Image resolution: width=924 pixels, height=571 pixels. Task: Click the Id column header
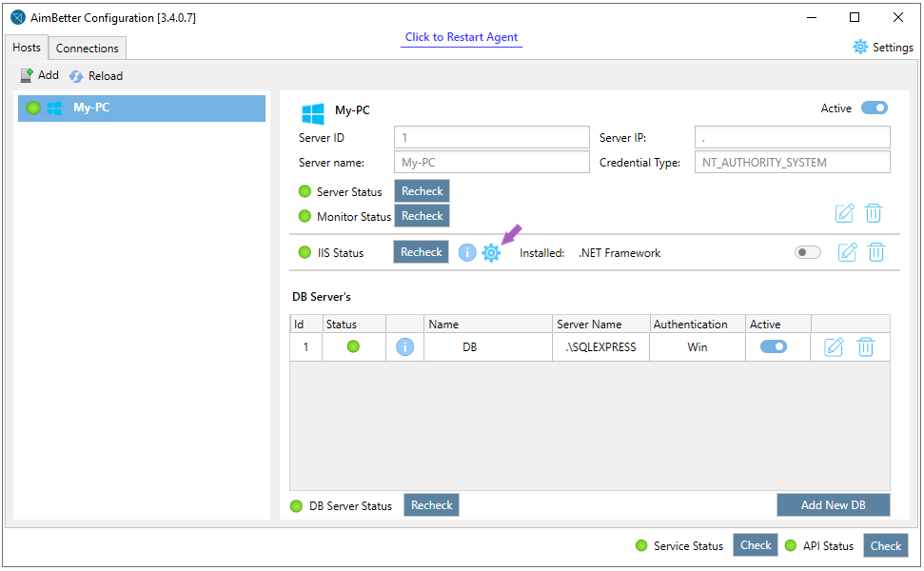[305, 325]
